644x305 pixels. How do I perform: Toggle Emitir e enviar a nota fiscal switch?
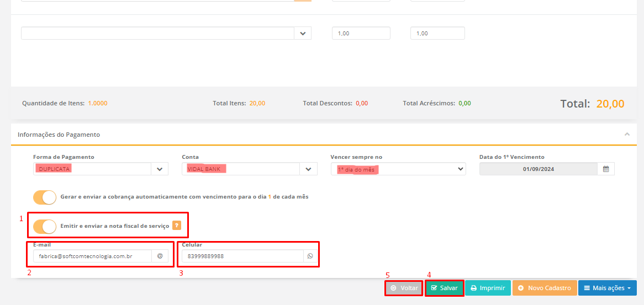click(x=45, y=226)
